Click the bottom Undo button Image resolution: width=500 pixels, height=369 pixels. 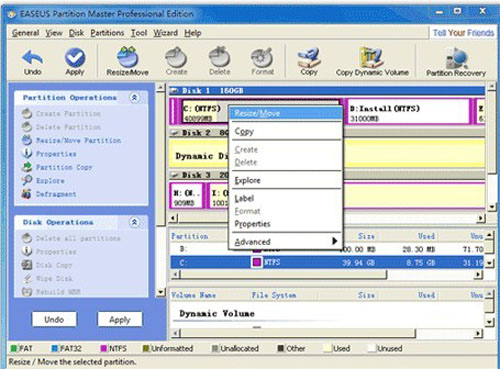click(x=54, y=319)
